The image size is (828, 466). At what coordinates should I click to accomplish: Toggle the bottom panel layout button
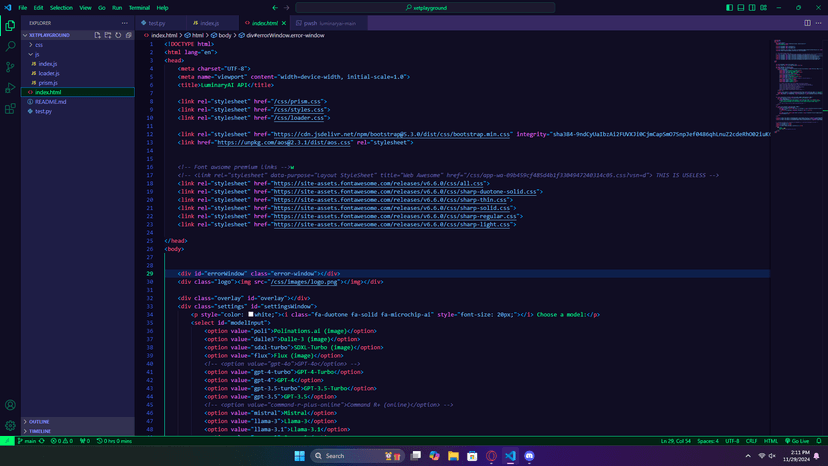740,7
